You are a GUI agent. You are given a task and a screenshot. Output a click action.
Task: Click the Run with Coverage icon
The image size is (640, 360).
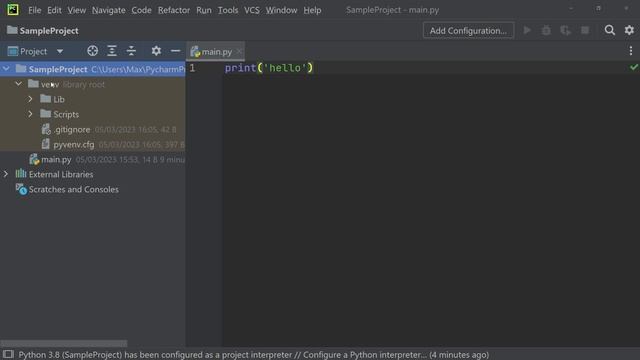565,30
